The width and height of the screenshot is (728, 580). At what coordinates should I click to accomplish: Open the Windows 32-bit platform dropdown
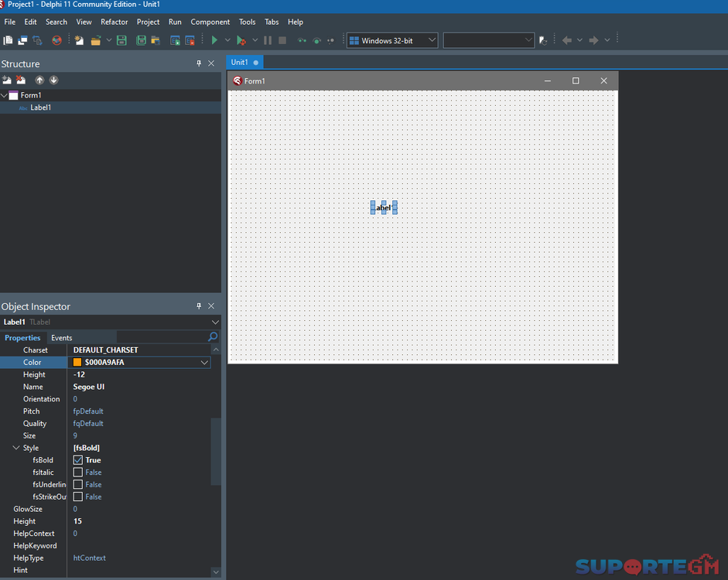click(x=392, y=40)
